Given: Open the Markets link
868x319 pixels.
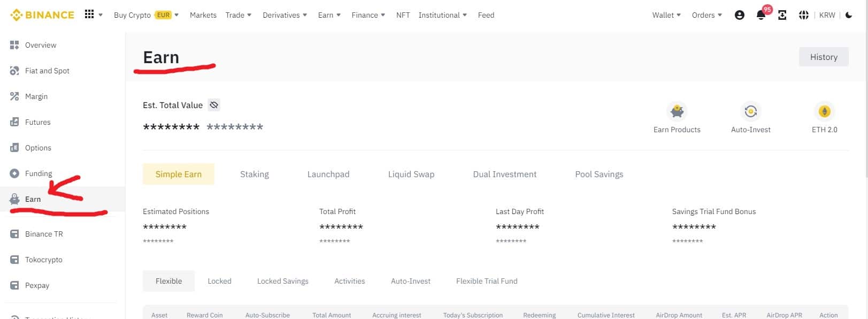Looking at the screenshot, I should (203, 15).
